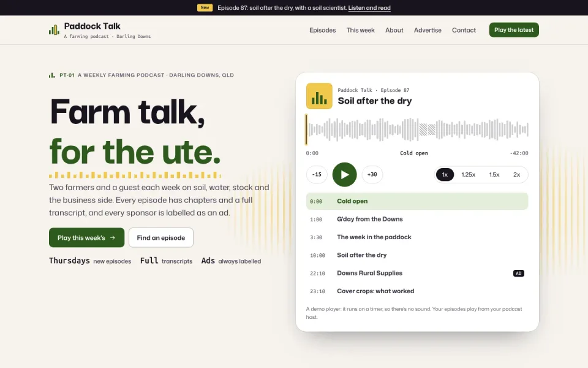The image size is (588, 368).
Task: Click the Paddock Talk · Episode 87 label
Action: [374, 90]
